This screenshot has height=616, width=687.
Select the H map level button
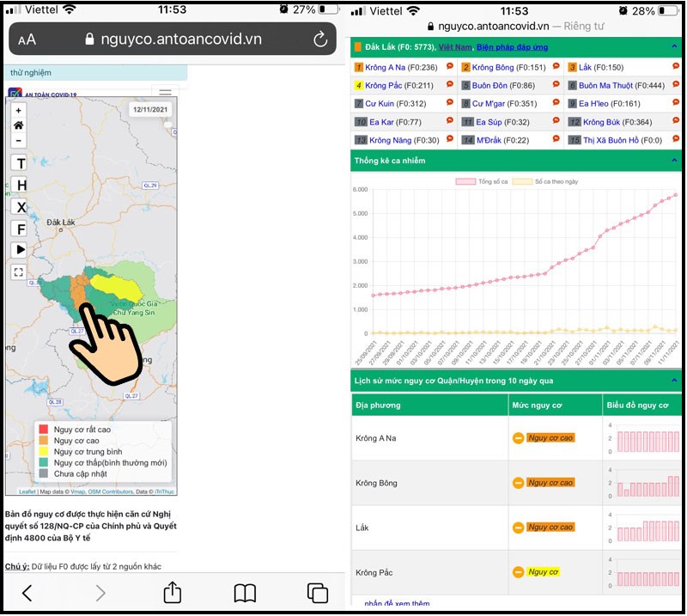point(21,185)
